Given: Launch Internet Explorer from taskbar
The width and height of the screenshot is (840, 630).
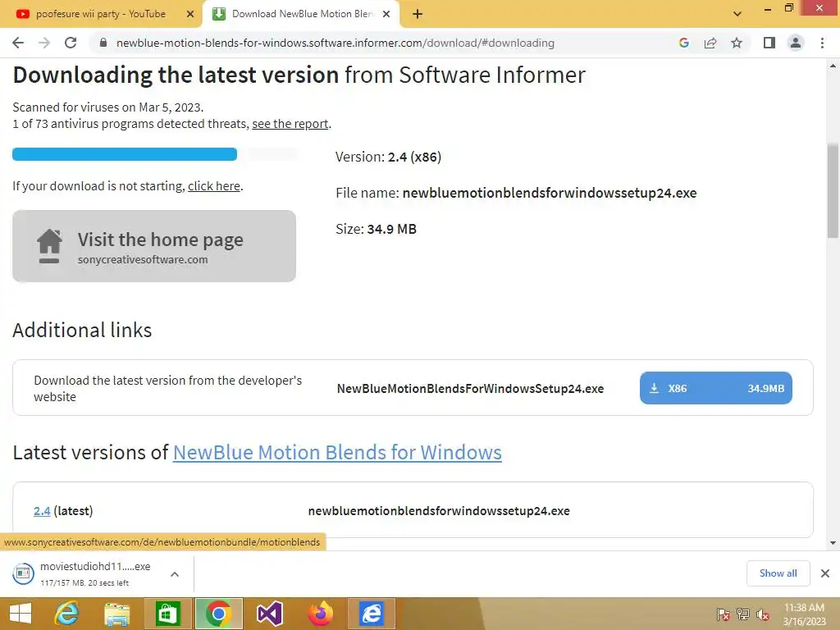Looking at the screenshot, I should pyautogui.click(x=67, y=614).
